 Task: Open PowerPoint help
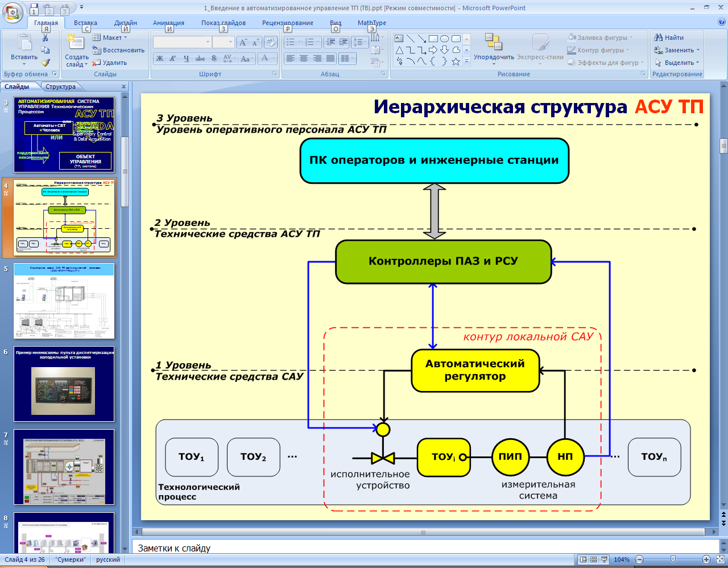tap(722, 22)
